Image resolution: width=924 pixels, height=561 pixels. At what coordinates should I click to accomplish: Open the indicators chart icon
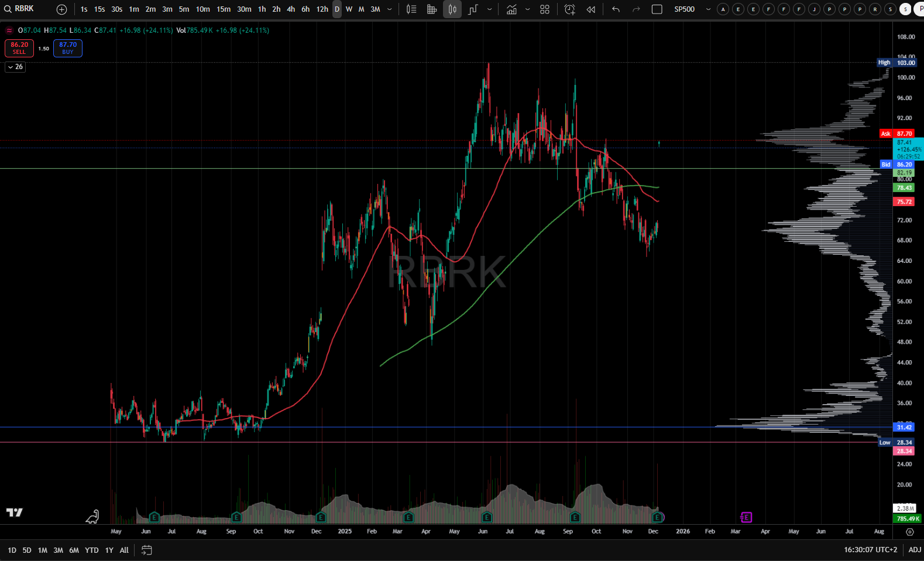coord(511,9)
